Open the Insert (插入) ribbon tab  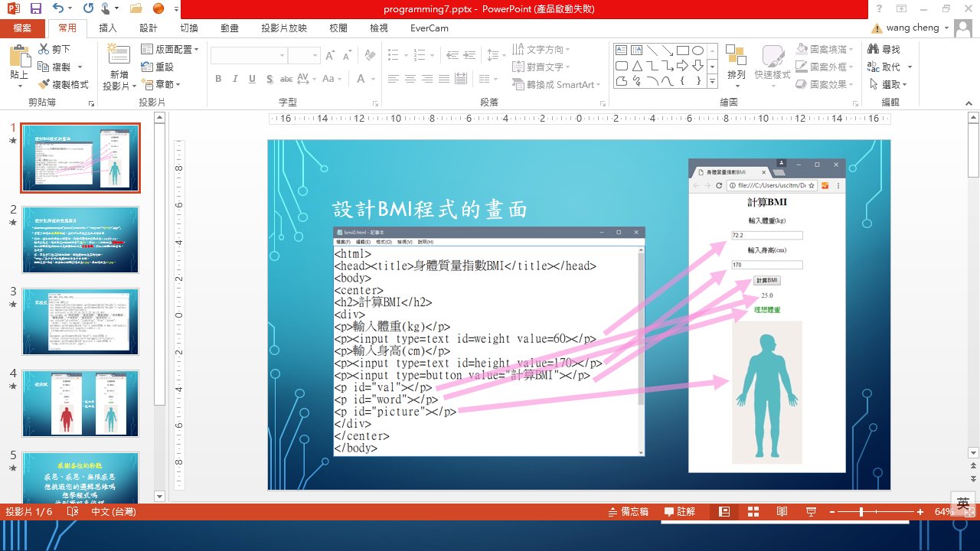coord(108,28)
